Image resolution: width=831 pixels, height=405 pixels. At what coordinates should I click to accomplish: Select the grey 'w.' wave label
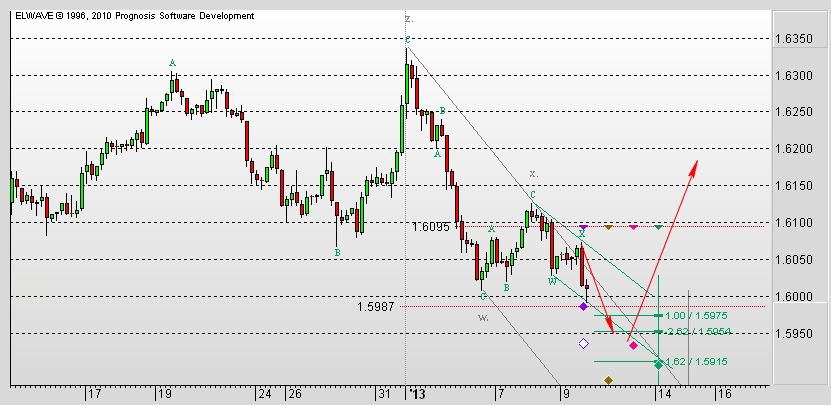point(484,316)
